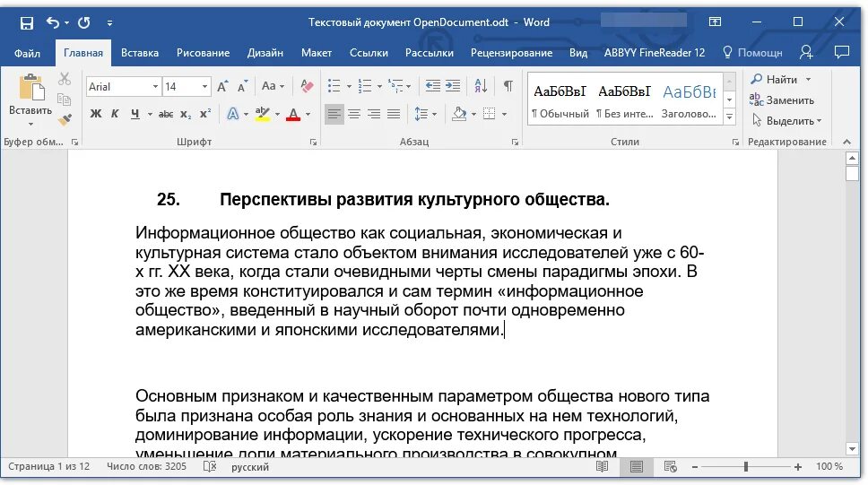The height and width of the screenshot is (485, 868).
Task: Increase the font size
Action: tap(222, 86)
